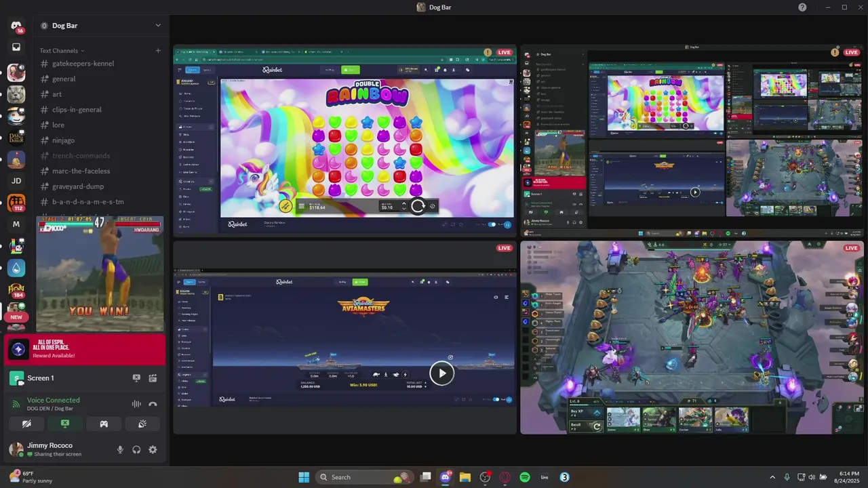Click the Voice Connected status text
The height and width of the screenshot is (488, 868).
(x=53, y=401)
